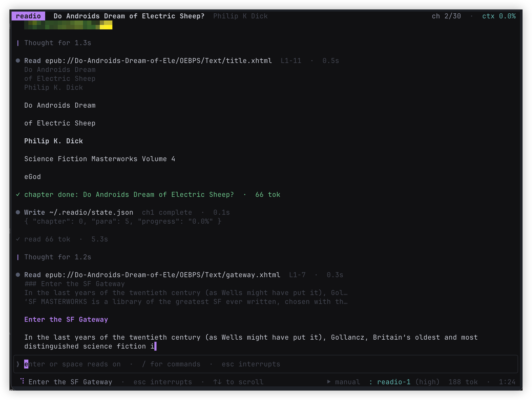This screenshot has width=532, height=400.
Task: Click author name Philip K Dick in header
Action: click(x=240, y=16)
